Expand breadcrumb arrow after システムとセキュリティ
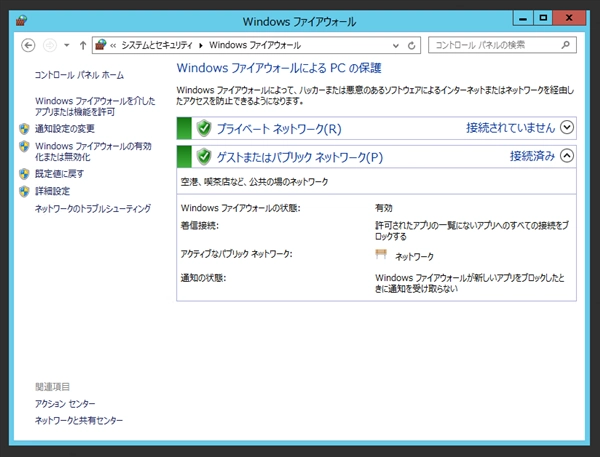This screenshot has height=457, width=600. coord(201,46)
